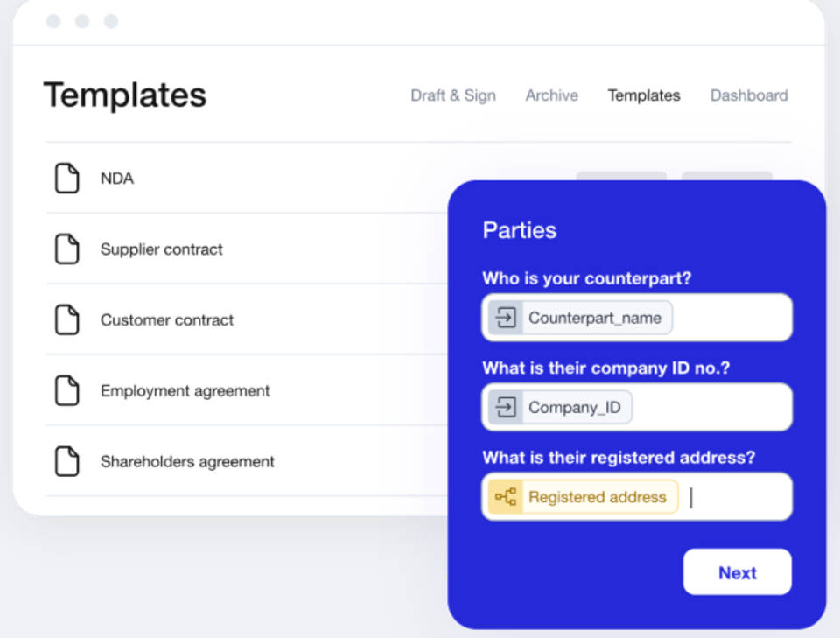Click the Next button in the Parties dialog
The width and height of the screenshot is (840, 638).
tap(737, 571)
